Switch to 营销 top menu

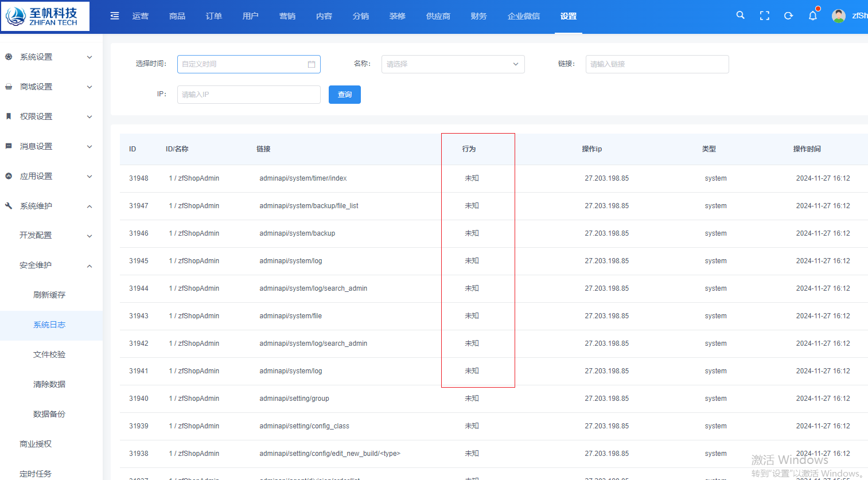[x=287, y=16]
